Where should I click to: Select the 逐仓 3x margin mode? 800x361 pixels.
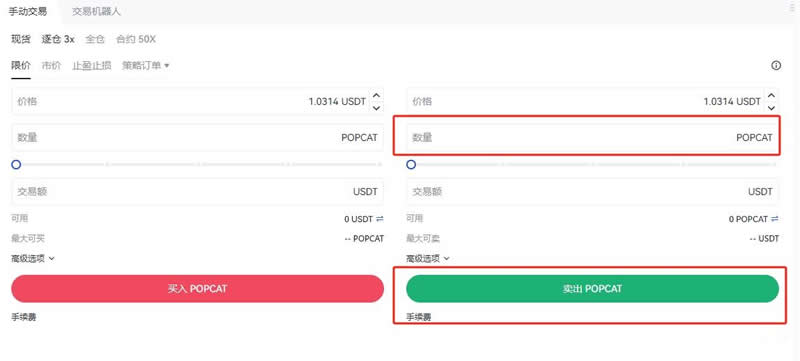[58, 39]
